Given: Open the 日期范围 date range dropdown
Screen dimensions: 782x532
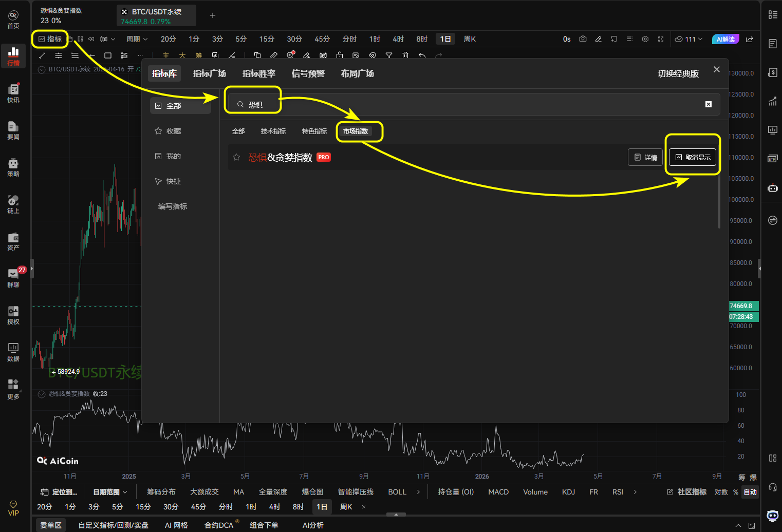Looking at the screenshot, I should (110, 492).
